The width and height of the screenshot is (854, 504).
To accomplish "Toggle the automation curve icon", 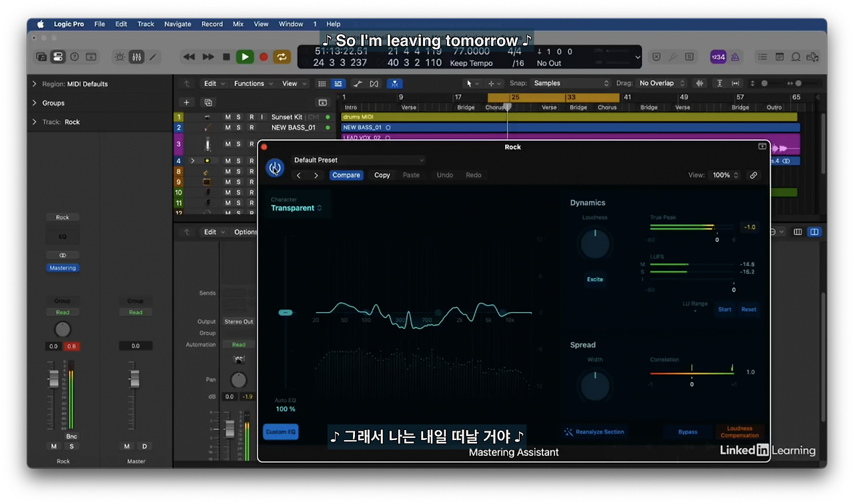I will 358,83.
